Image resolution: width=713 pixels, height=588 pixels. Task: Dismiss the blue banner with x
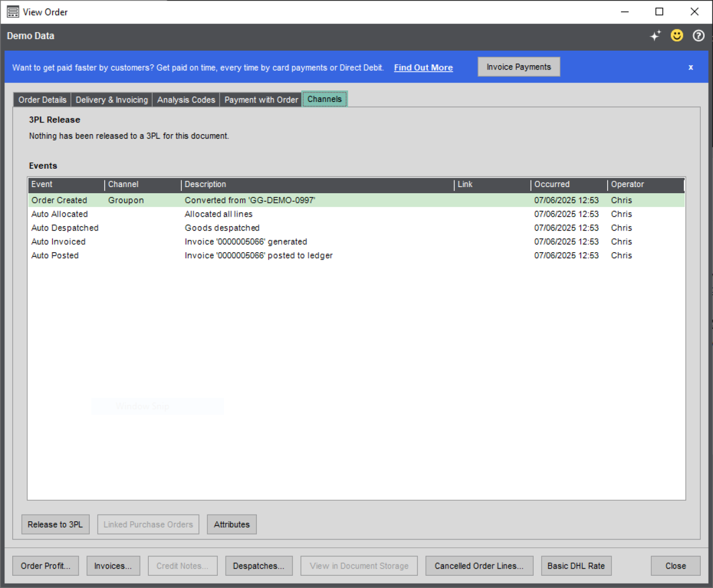[x=691, y=67]
